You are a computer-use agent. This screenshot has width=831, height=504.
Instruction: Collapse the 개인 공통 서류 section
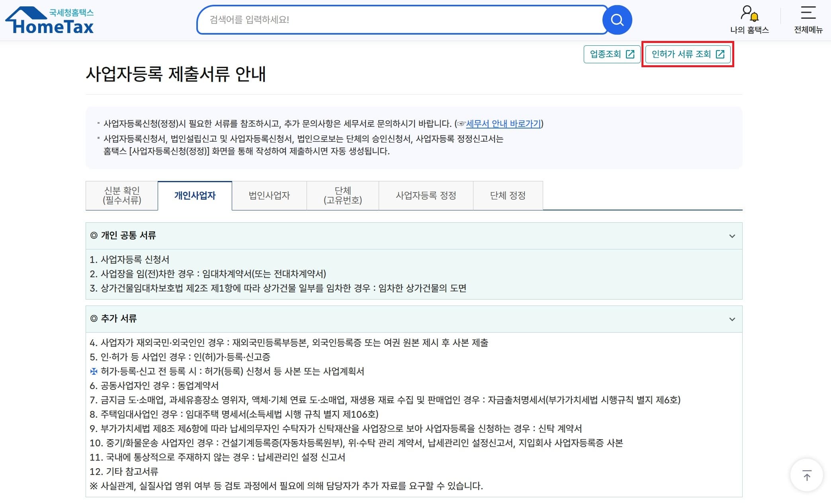(x=731, y=235)
